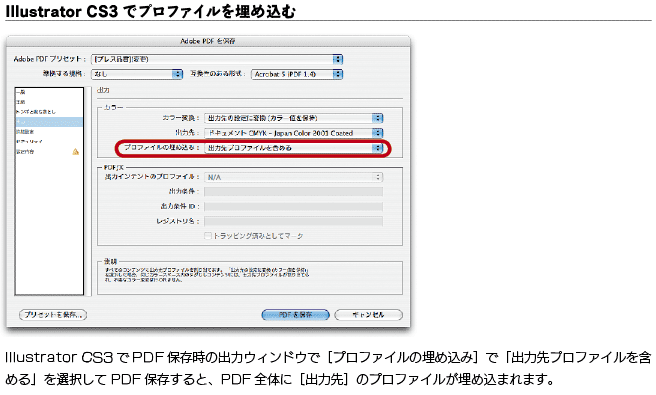
Task: Click the 説明 description text in the dialog
Action: (x=207, y=274)
